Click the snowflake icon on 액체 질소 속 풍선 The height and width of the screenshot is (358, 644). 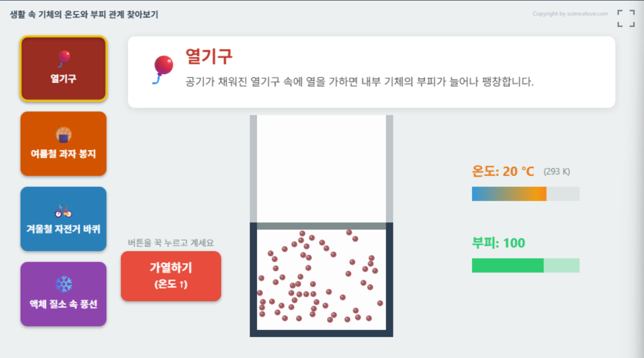pos(64,284)
